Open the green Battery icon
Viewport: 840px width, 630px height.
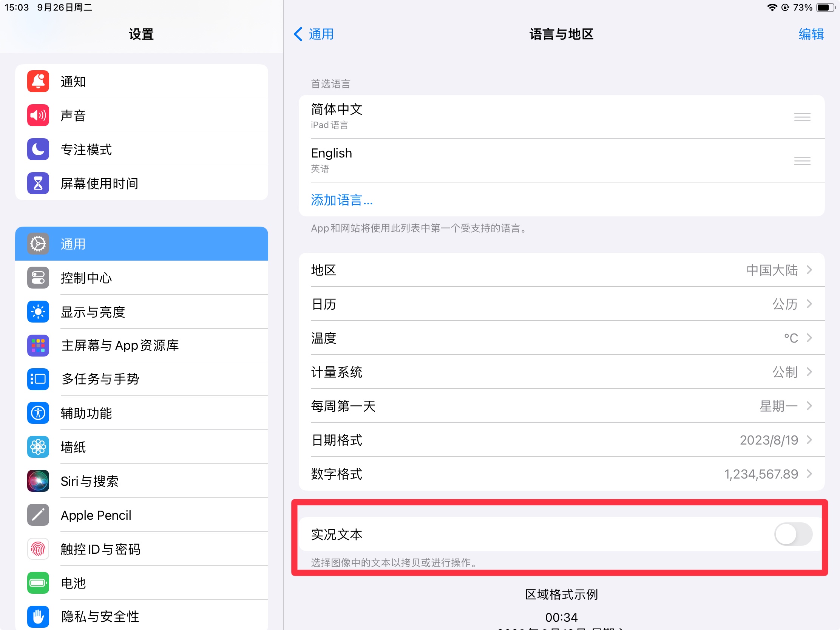pyautogui.click(x=38, y=582)
